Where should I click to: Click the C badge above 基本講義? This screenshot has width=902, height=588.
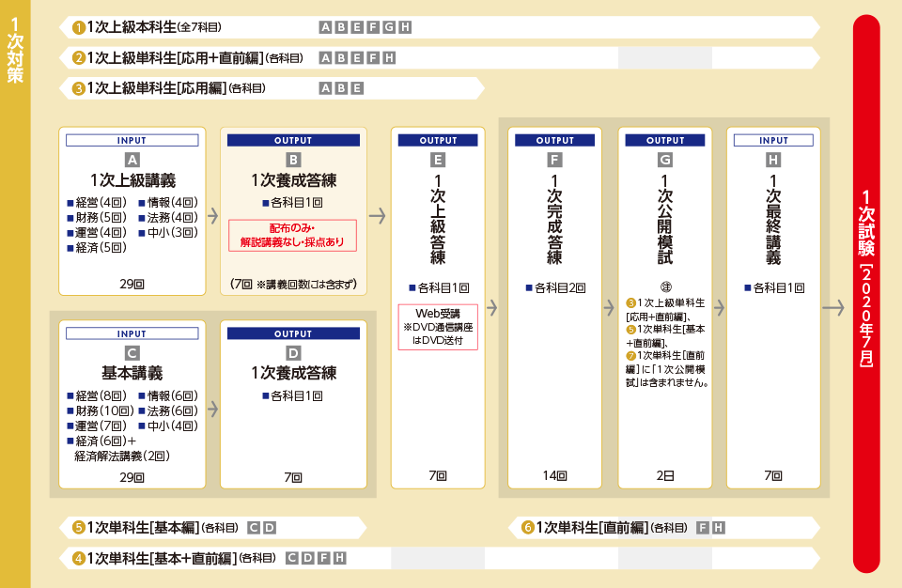click(132, 353)
